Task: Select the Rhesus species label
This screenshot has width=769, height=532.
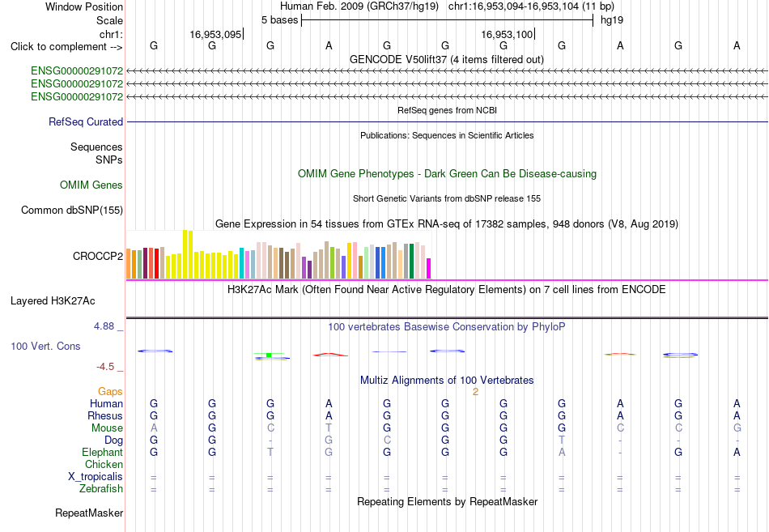Action: click(105, 415)
